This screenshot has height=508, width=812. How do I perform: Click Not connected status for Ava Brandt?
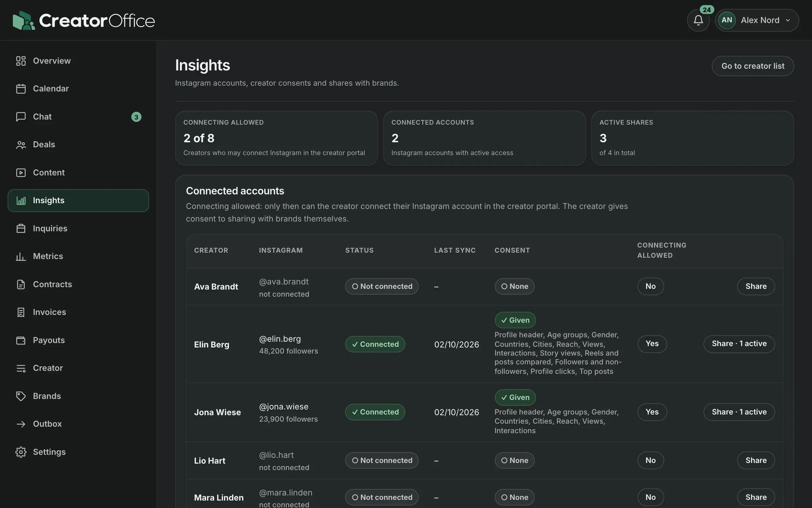tap(382, 287)
